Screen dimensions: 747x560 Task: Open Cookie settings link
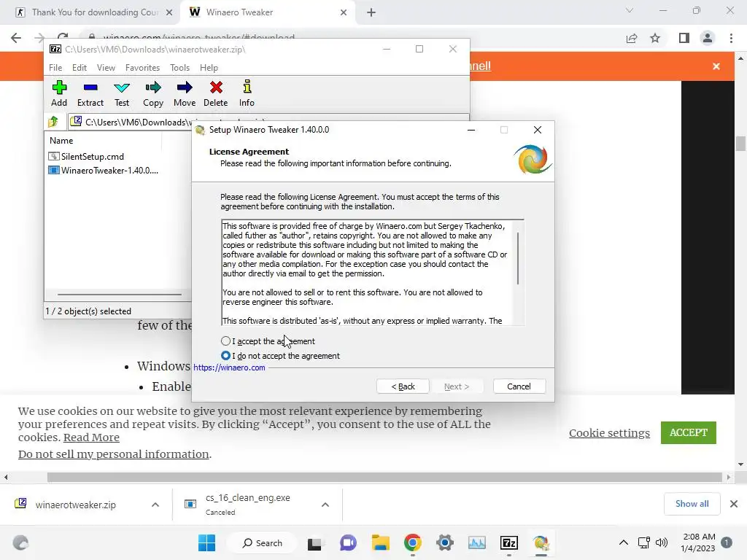click(x=609, y=433)
